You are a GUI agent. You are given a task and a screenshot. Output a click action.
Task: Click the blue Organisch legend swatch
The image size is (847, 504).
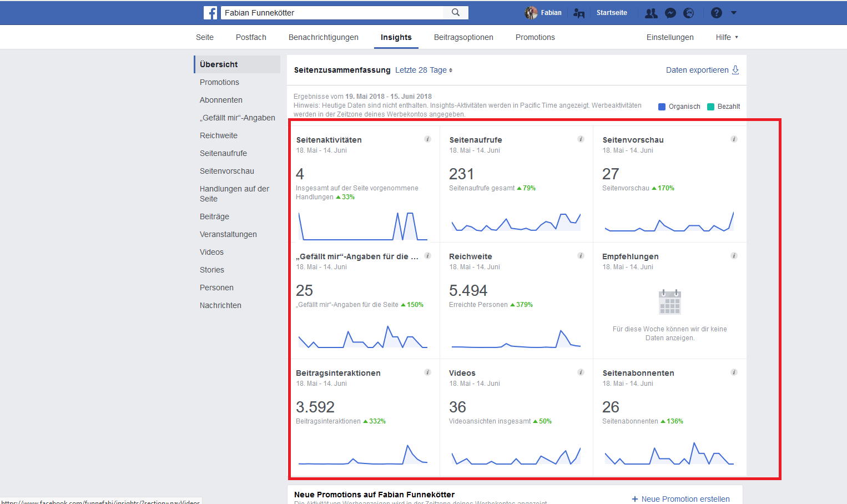pyautogui.click(x=662, y=107)
